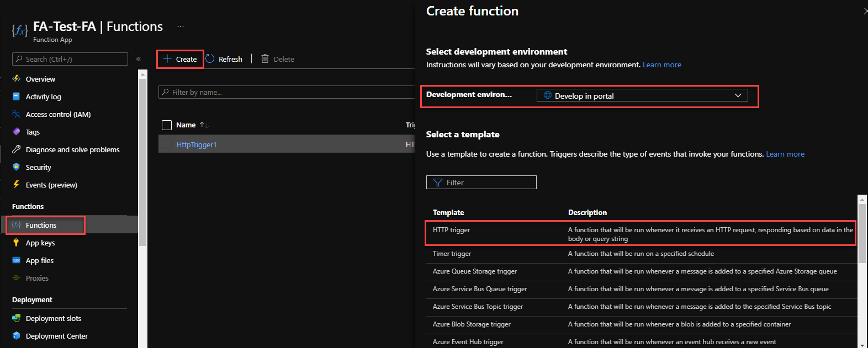Click the Deployment Center cube icon
This screenshot has height=348, width=868.
[17, 336]
